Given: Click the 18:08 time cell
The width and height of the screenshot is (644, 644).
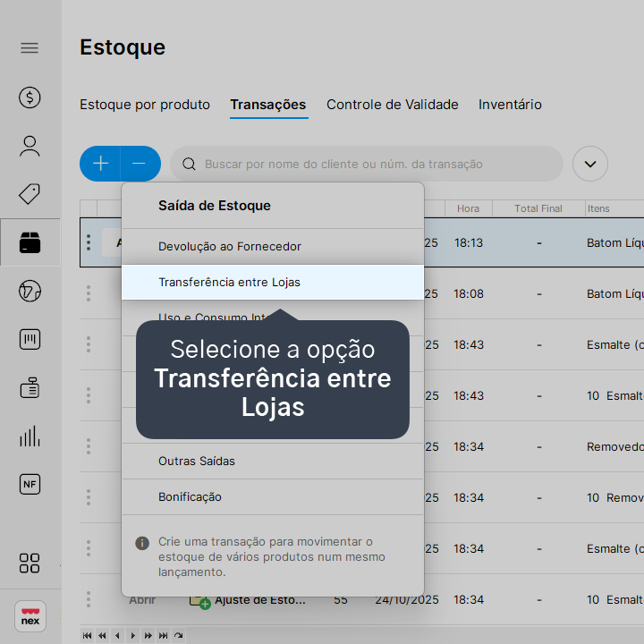Looking at the screenshot, I should pos(469,293).
